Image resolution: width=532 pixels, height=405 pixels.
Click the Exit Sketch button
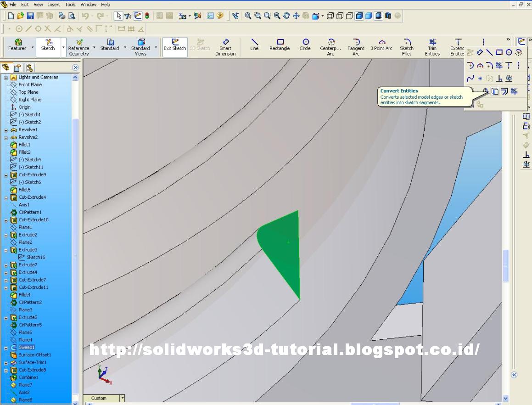(174, 45)
